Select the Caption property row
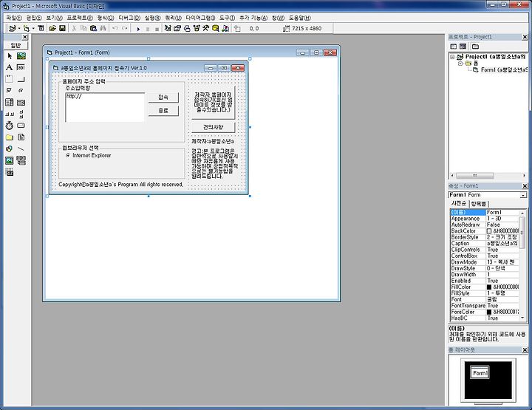Viewport: 532px width, 410px height. [x=485, y=244]
